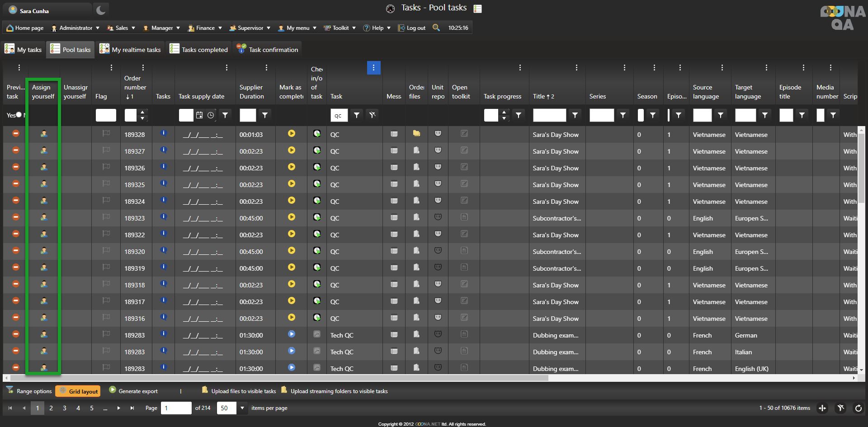Click assign yourself icon for order 189328

point(44,134)
